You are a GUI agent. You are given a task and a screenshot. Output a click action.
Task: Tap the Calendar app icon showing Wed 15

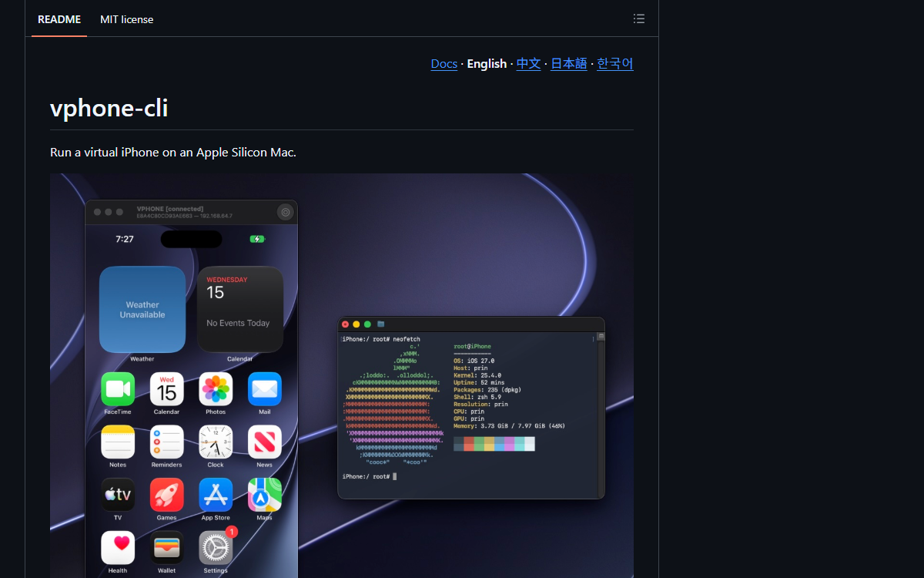click(x=166, y=389)
